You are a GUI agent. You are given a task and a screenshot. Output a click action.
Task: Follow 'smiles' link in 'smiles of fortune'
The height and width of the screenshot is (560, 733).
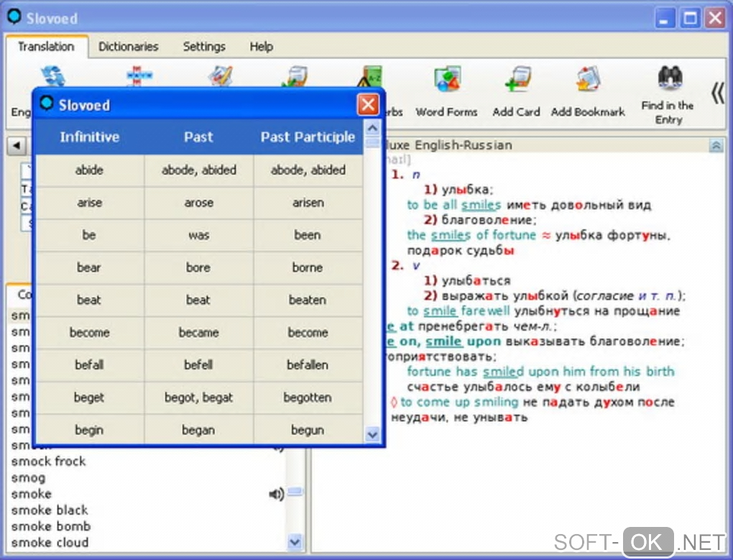coord(451,235)
